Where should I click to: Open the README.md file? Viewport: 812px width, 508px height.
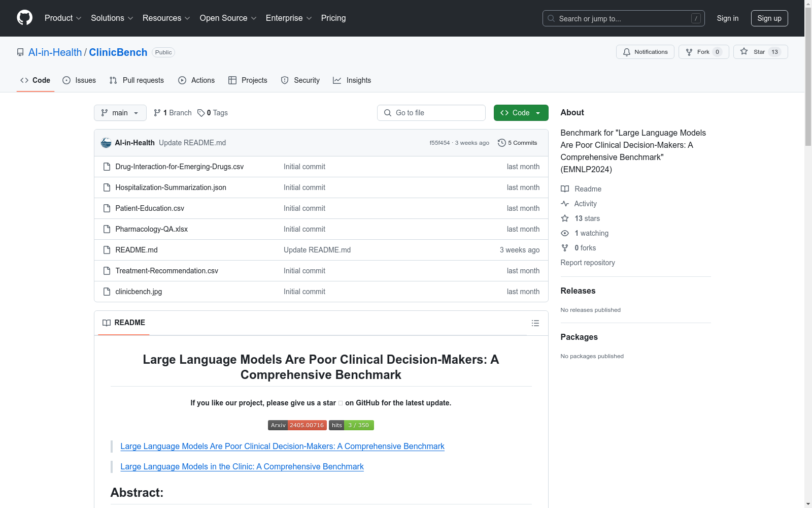[x=137, y=250]
